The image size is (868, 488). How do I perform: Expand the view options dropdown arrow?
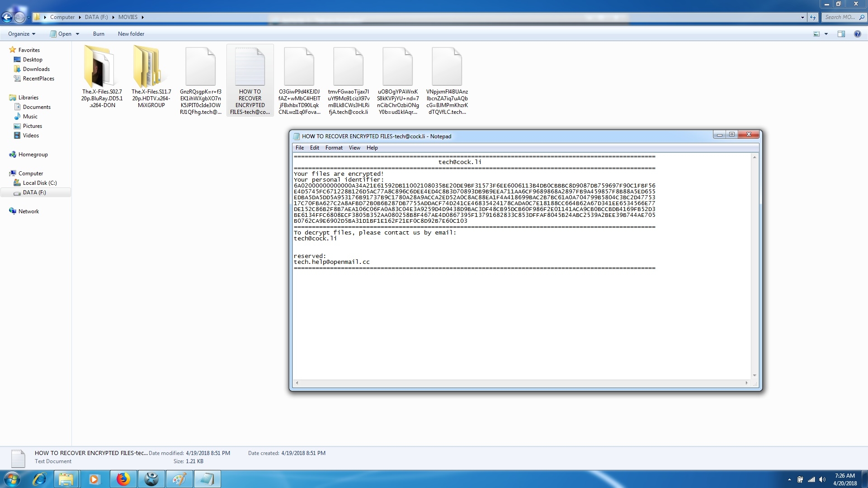click(826, 34)
